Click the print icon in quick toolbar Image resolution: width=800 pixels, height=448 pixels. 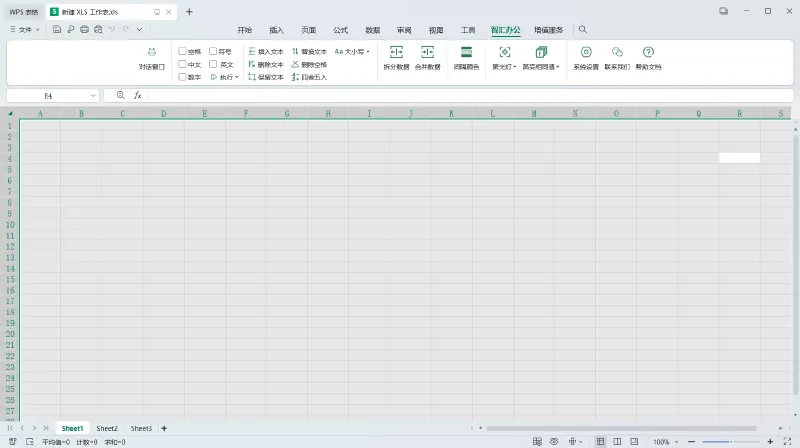(84, 30)
